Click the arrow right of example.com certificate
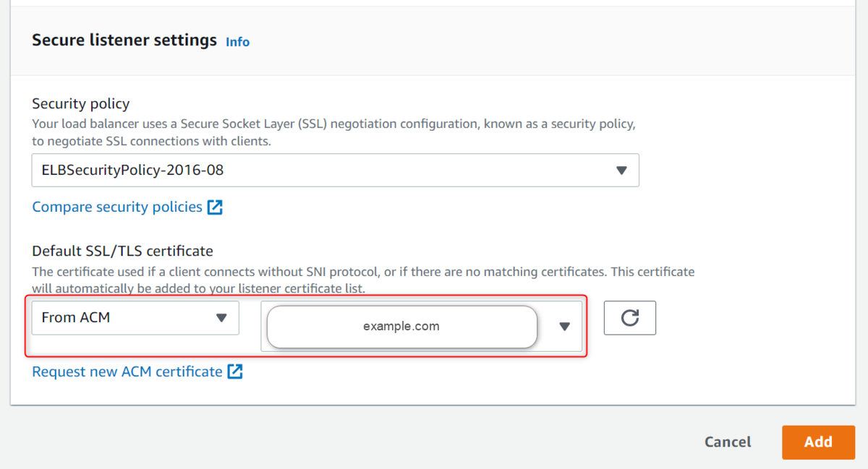868x469 pixels. click(x=565, y=327)
